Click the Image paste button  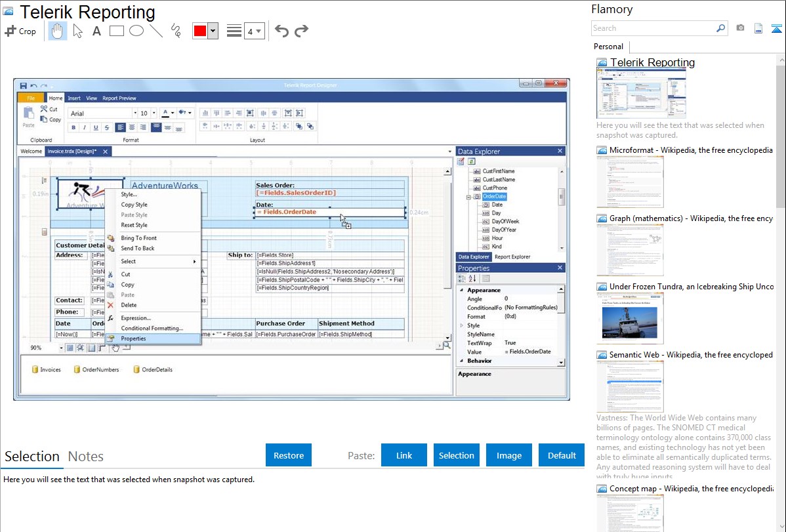click(x=508, y=455)
